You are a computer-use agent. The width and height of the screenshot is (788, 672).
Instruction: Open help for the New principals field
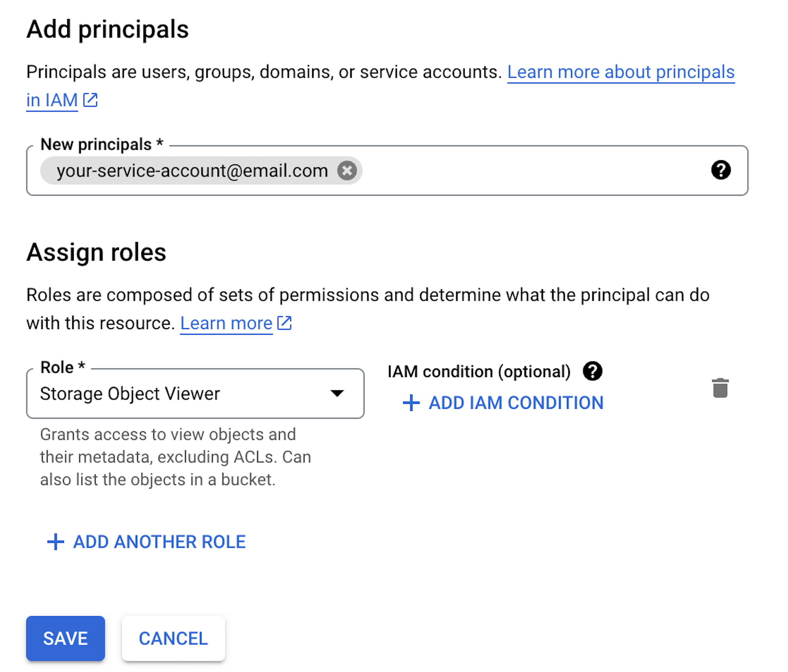pyautogui.click(x=721, y=170)
